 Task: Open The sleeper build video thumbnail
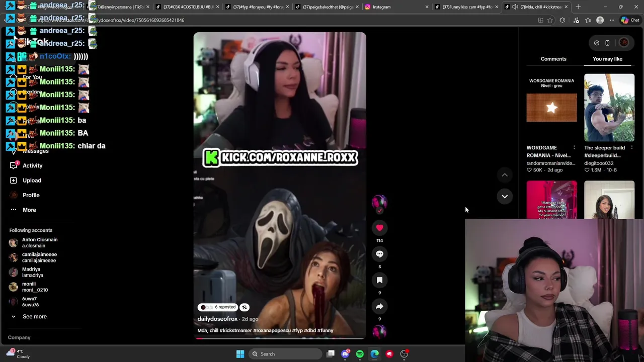(x=609, y=108)
